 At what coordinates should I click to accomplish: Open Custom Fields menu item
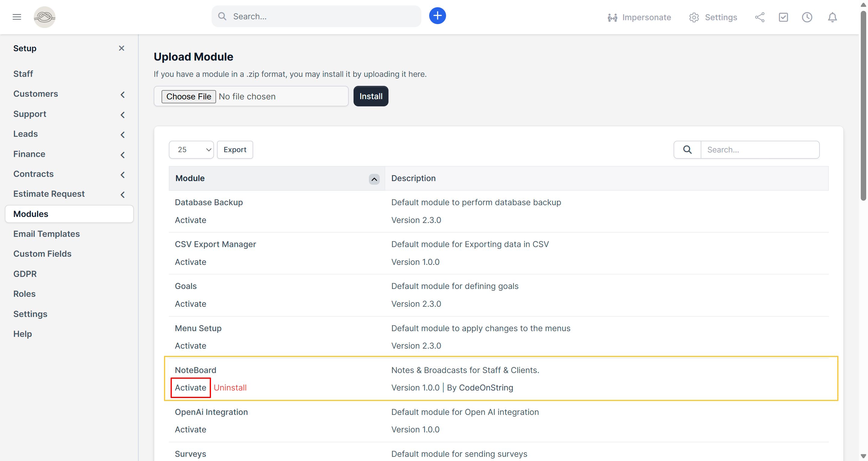[42, 253]
